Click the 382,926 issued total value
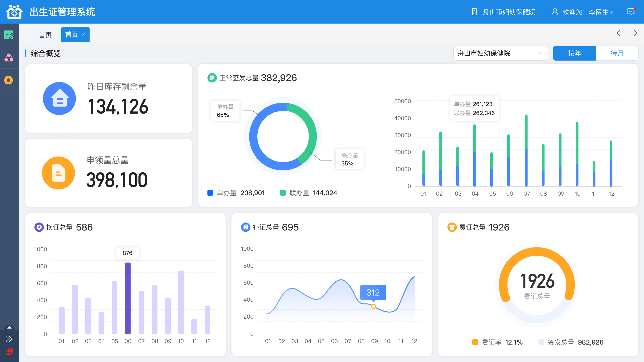644x362 pixels. click(x=279, y=78)
